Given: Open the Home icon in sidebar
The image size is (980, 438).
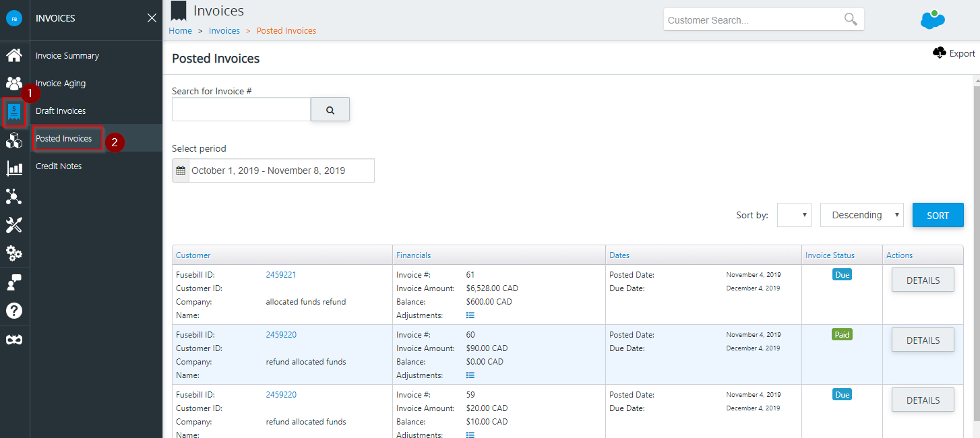Looking at the screenshot, I should 14,55.
